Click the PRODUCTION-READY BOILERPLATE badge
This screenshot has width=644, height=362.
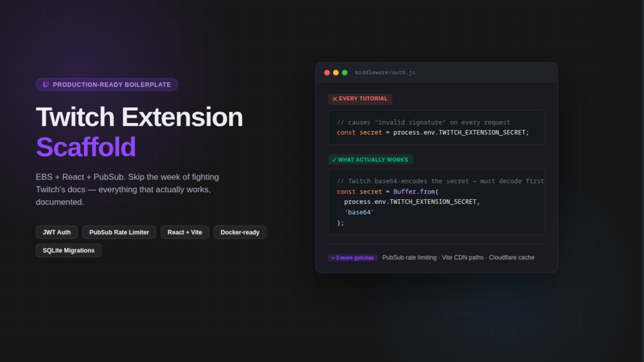coord(107,85)
